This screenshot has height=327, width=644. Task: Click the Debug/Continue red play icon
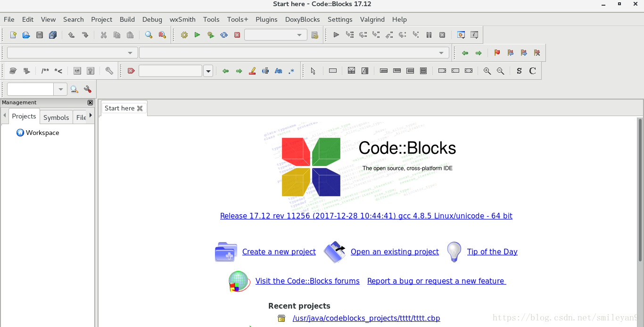coord(336,35)
